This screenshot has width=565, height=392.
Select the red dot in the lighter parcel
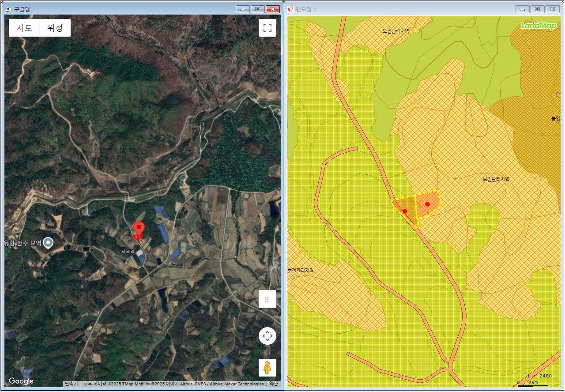pyautogui.click(x=427, y=204)
